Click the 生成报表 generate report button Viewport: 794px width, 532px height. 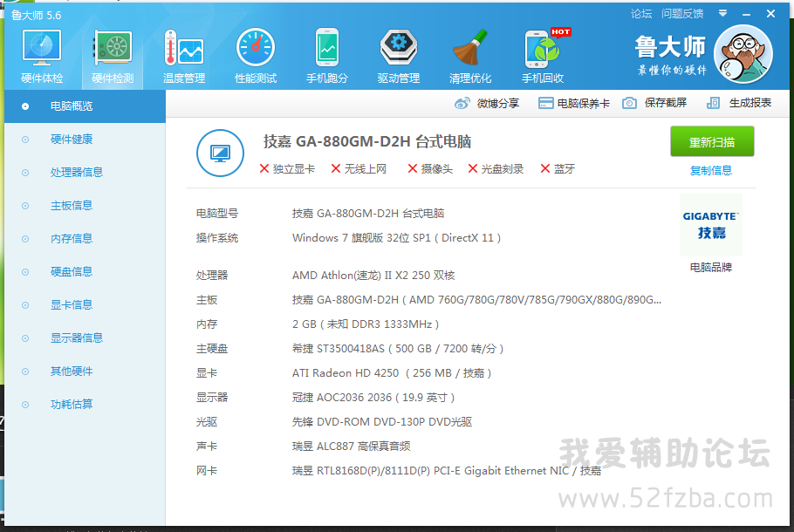pyautogui.click(x=740, y=103)
